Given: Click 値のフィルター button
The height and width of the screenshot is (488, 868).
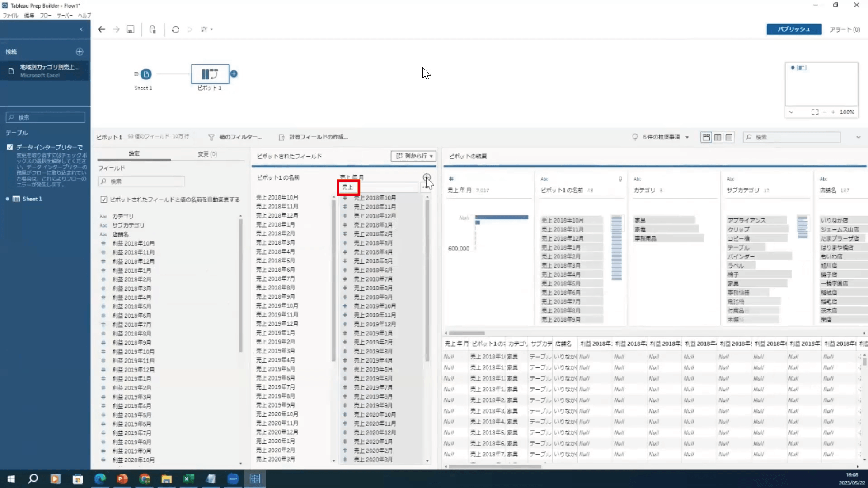Looking at the screenshot, I should coord(235,137).
